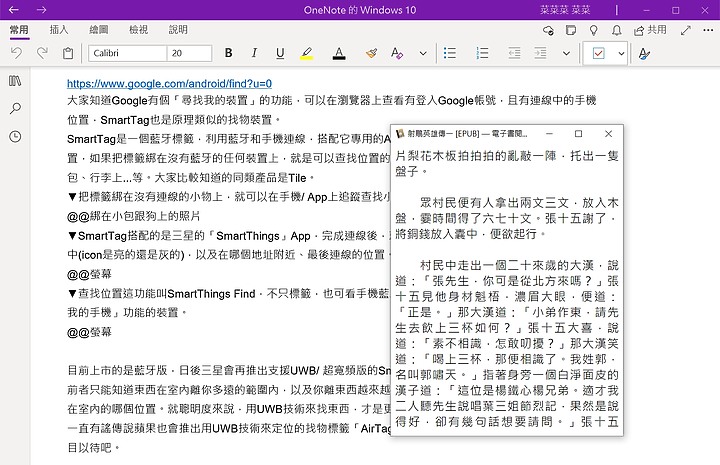Open the google.com/android/find link
This screenshot has width=720, height=465.
coord(169,84)
